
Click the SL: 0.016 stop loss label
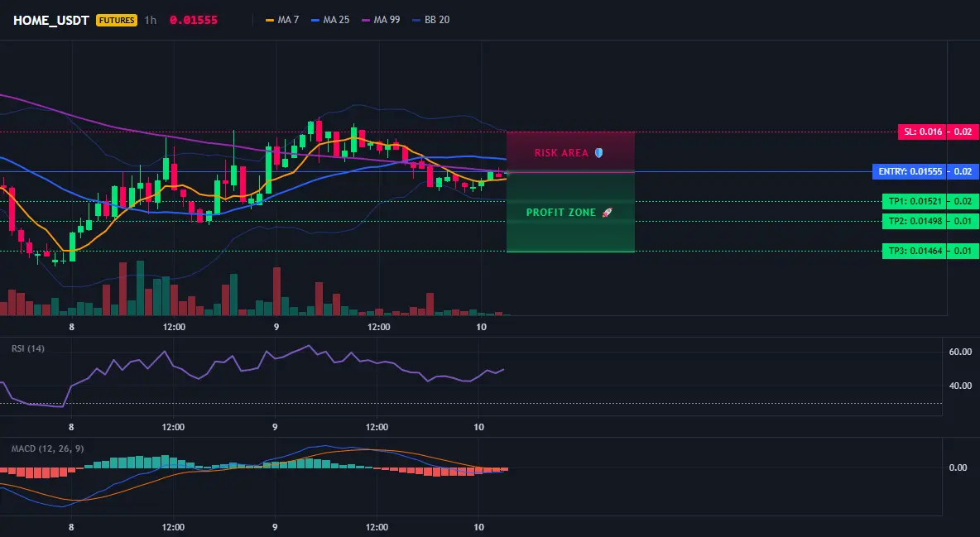(923, 132)
